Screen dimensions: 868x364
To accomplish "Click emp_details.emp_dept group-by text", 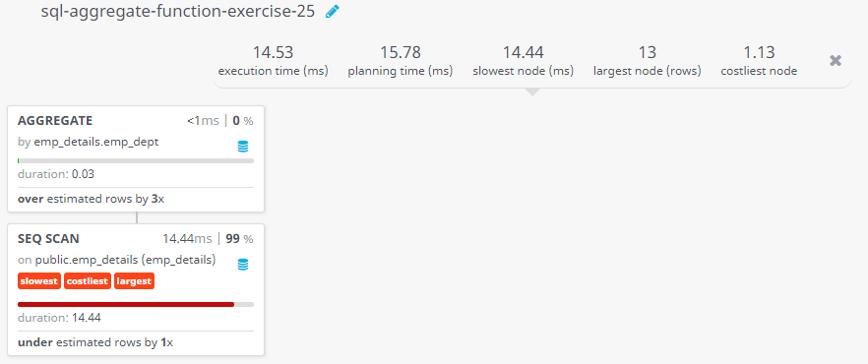I will click(x=96, y=142).
